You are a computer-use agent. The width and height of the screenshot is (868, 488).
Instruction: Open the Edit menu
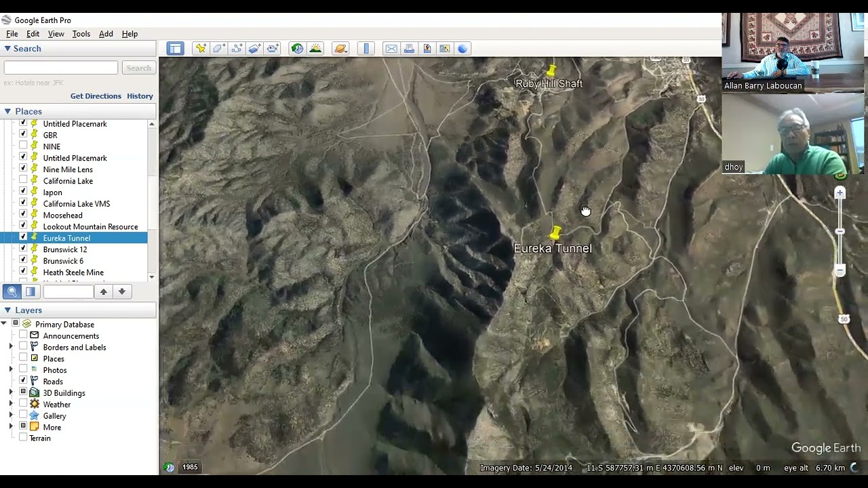click(x=33, y=34)
